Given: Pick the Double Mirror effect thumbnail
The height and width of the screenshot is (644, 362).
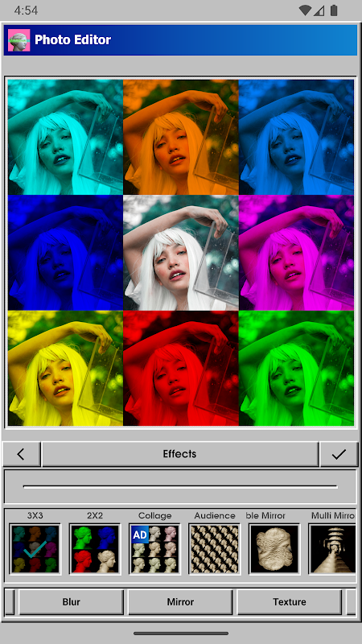Looking at the screenshot, I should coord(274,549).
